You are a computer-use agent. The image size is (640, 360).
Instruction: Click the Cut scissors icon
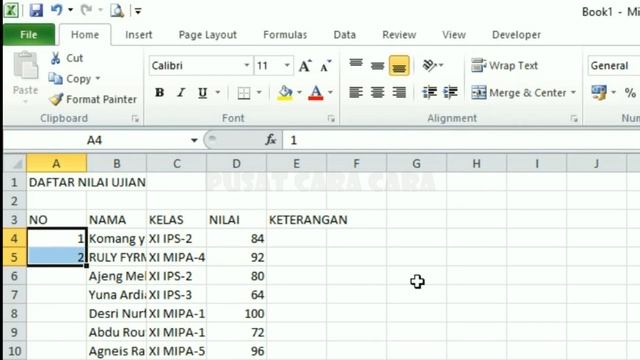point(55,58)
